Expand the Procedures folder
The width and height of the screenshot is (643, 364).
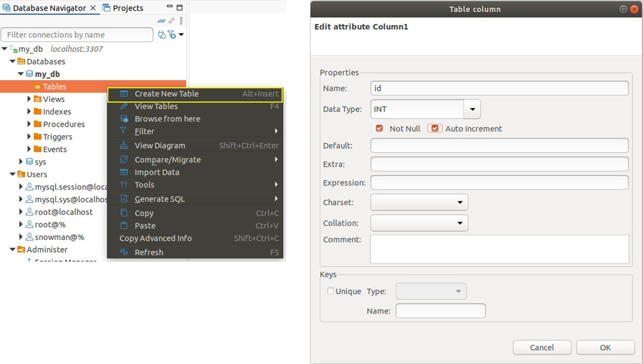29,124
